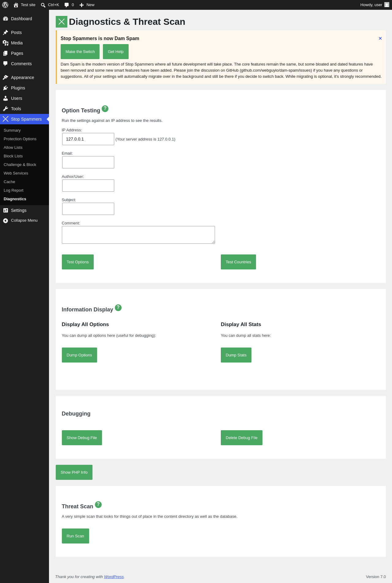Dismiss the Dam Spam notice
This screenshot has height=583, width=392.
380,38
